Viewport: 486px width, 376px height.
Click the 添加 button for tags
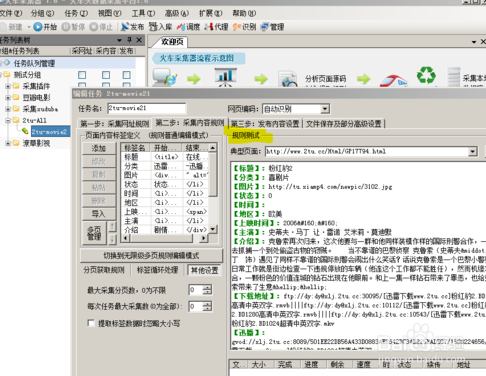(99, 148)
